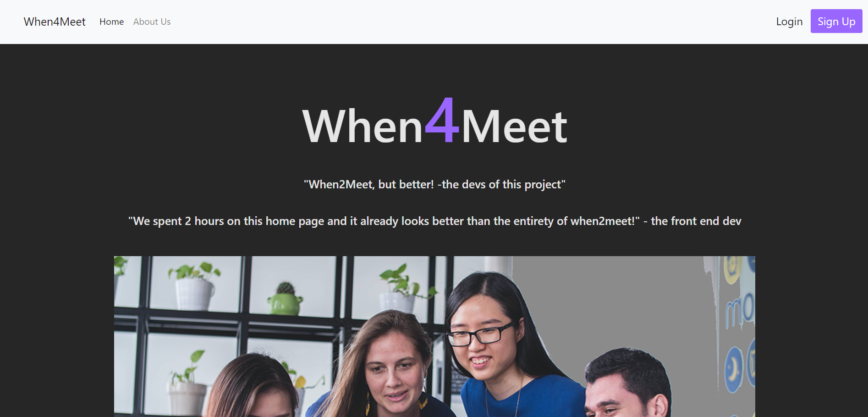This screenshot has width=868, height=417.
Task: Click the green cactus pot on shelf
Action: click(285, 299)
